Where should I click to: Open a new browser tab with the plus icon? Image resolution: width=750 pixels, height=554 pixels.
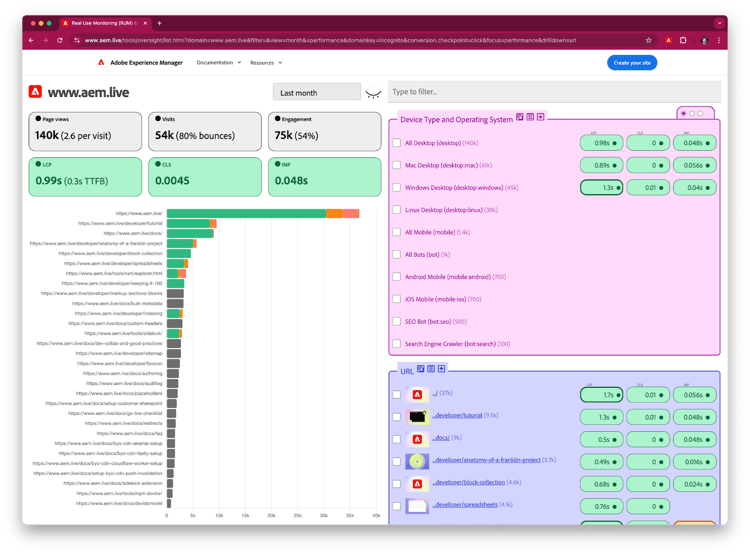[159, 23]
